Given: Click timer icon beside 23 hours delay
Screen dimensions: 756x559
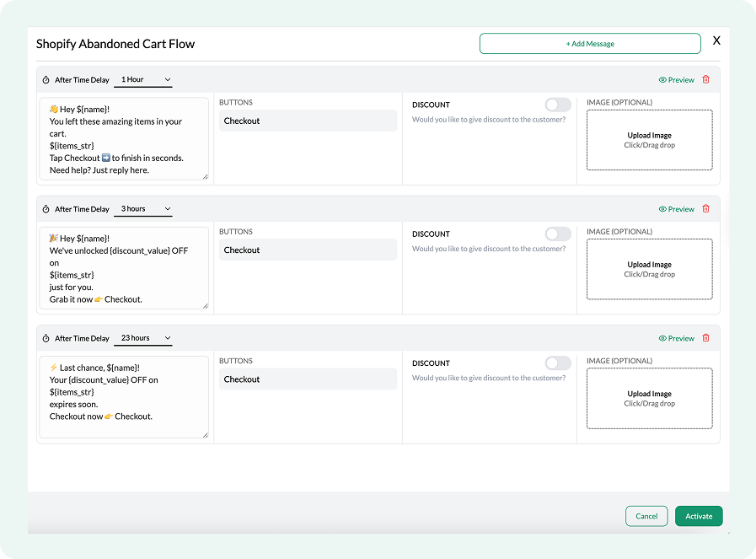Looking at the screenshot, I should point(46,339).
